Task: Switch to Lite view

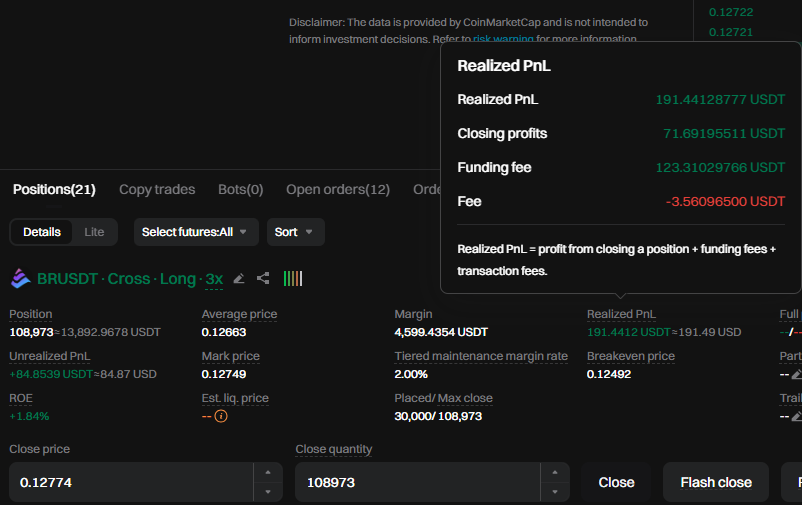Action: click(x=94, y=232)
